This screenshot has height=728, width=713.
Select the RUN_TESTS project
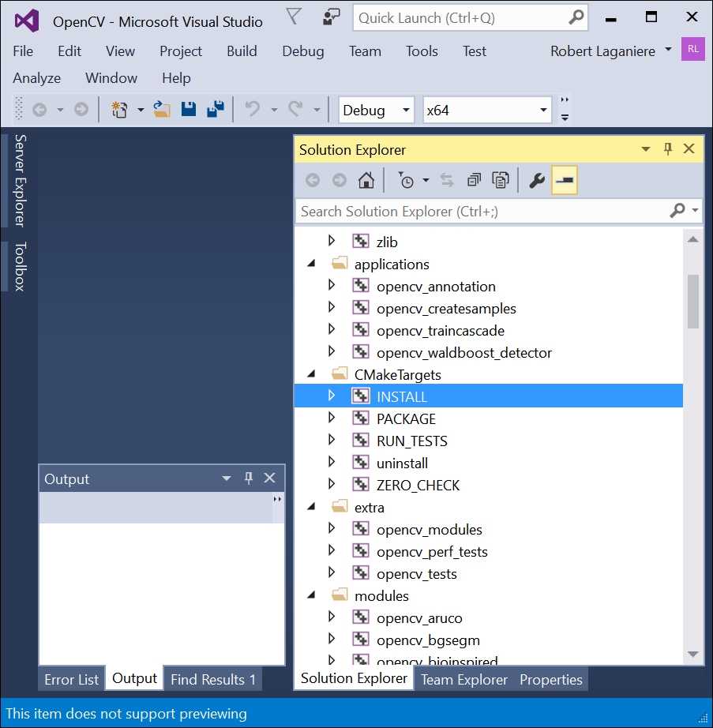[411, 441]
